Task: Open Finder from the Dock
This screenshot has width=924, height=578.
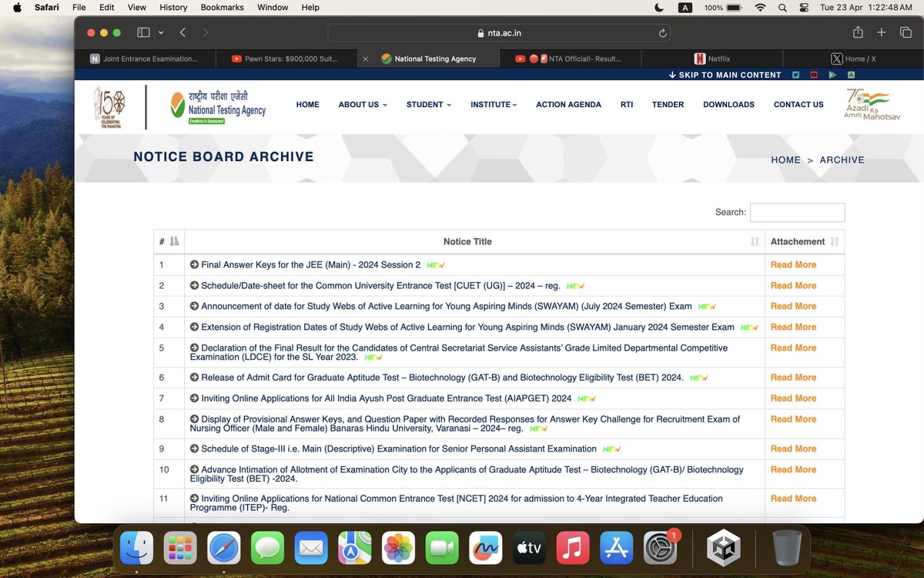Action: coord(136,548)
